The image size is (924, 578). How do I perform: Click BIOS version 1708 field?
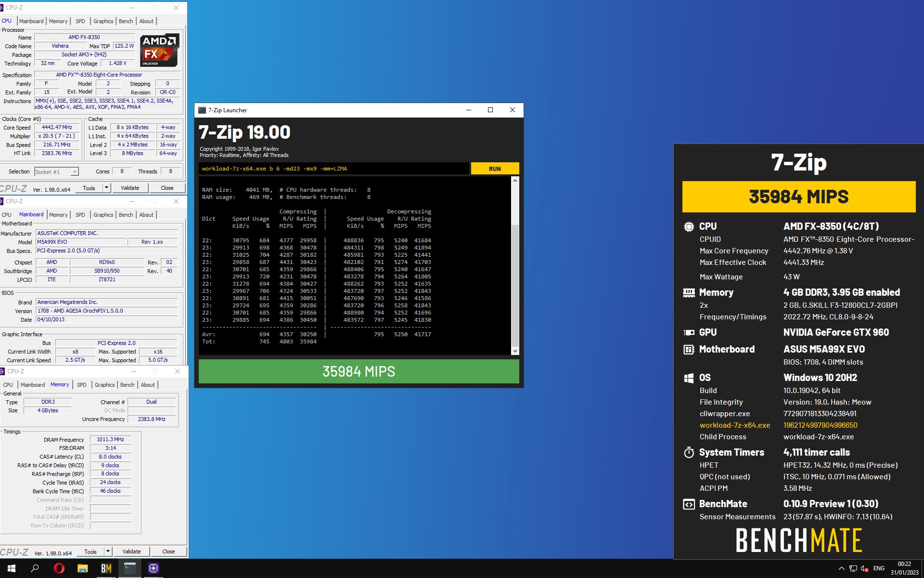107,311
